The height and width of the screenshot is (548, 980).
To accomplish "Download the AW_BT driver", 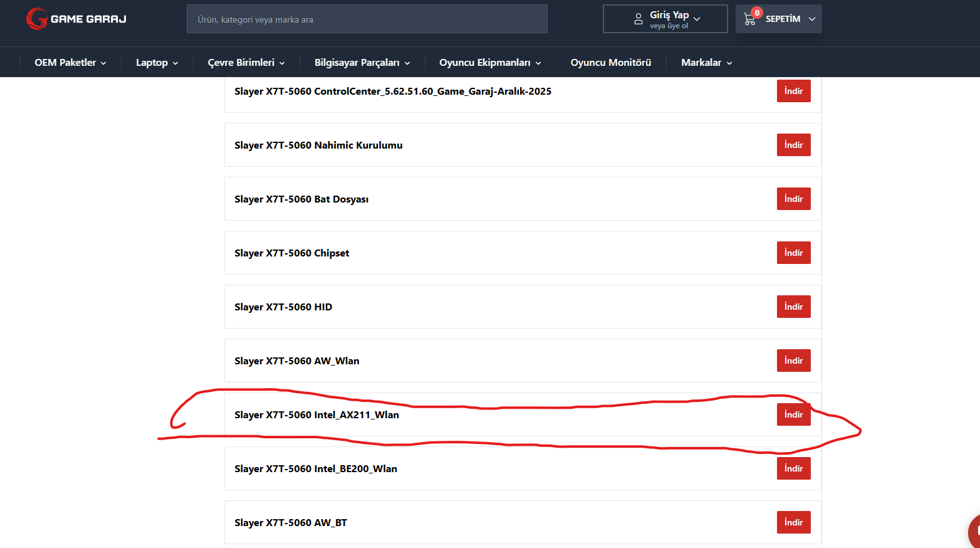I will [794, 522].
